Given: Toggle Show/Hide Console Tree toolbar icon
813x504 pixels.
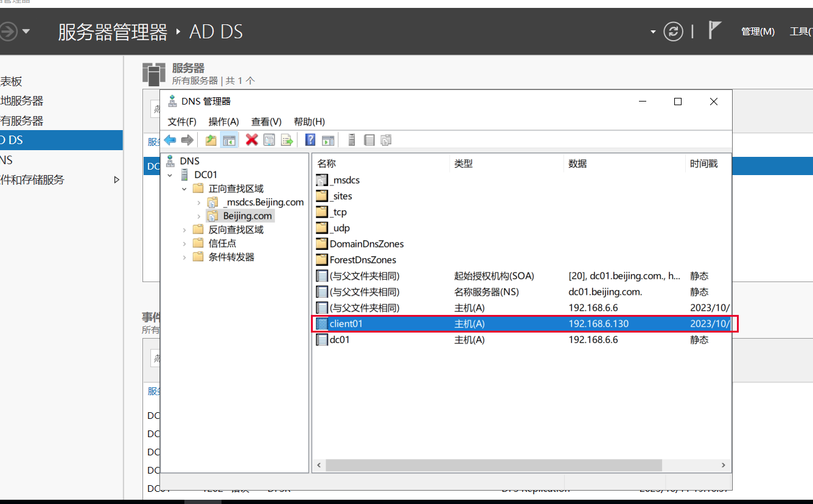Looking at the screenshot, I should pyautogui.click(x=229, y=140).
